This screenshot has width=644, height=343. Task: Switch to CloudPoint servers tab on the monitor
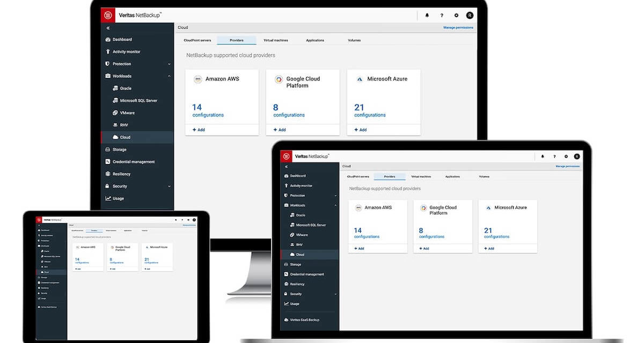(x=197, y=40)
